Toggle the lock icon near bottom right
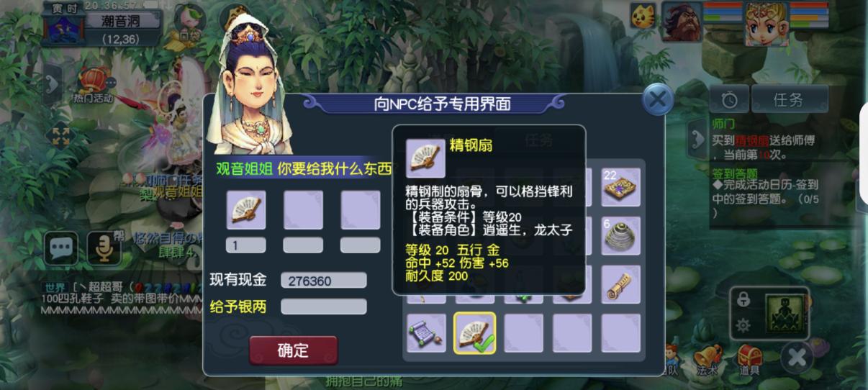This screenshot has height=390, width=868. [743, 299]
